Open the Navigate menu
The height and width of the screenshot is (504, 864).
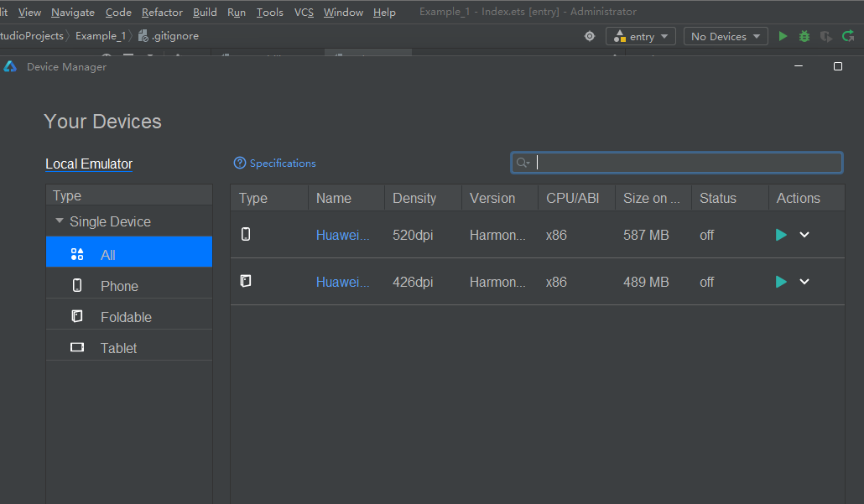(73, 12)
